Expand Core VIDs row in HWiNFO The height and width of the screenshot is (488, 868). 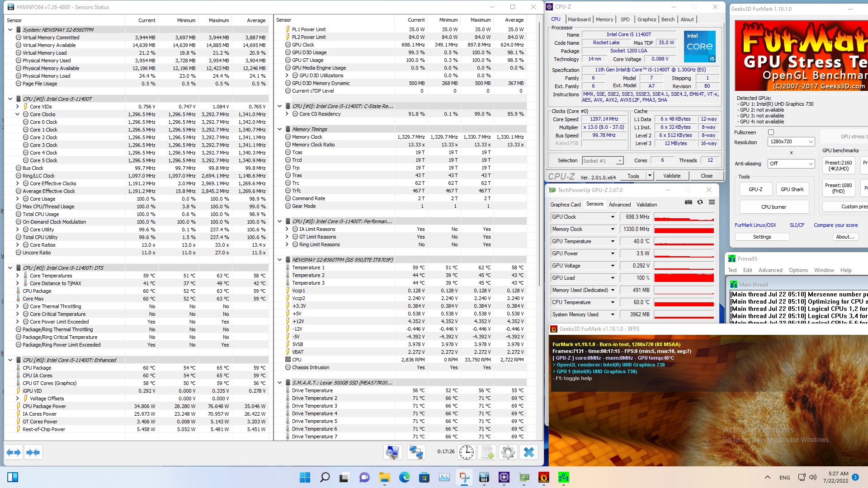(18, 107)
